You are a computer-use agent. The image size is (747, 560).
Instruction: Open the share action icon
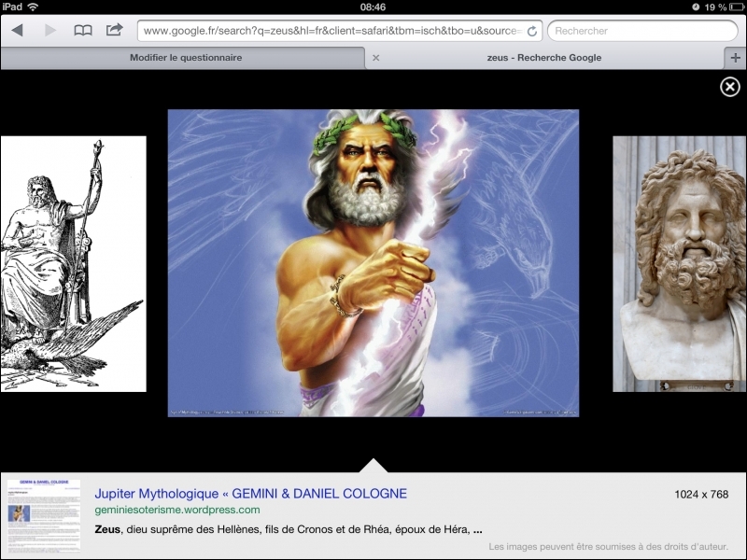point(114,30)
